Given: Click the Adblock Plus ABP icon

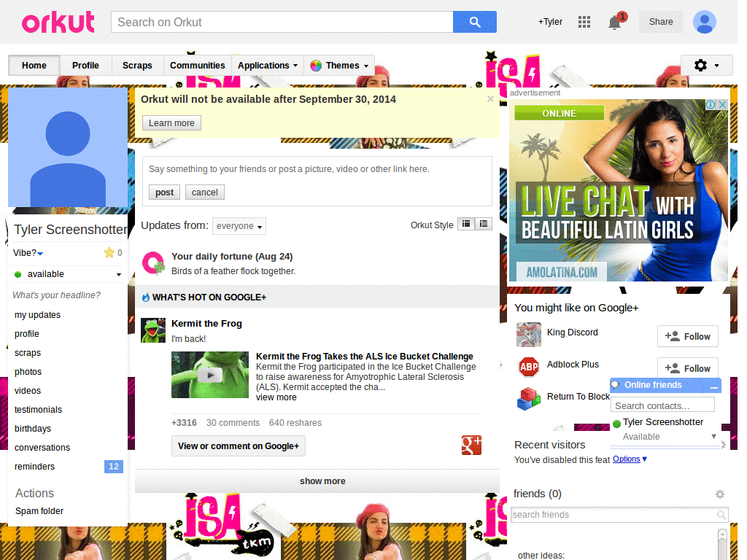Looking at the screenshot, I should point(529,367).
